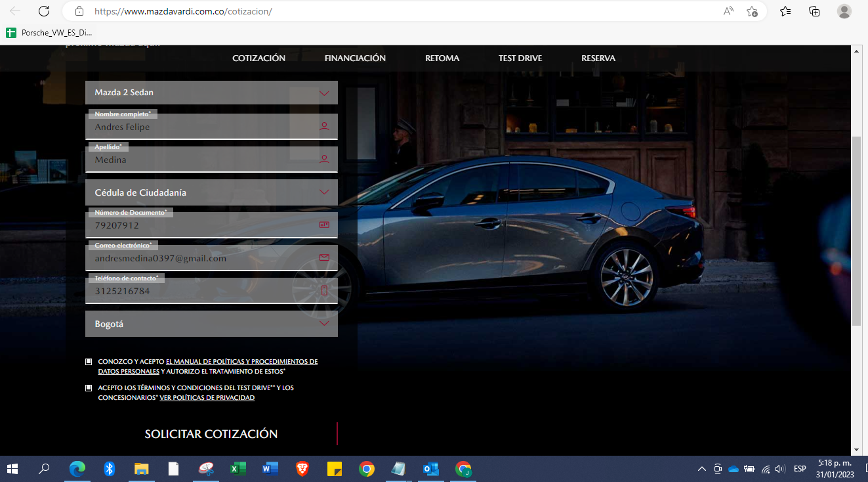Click envelope icon in Correo electrónico field
Screen dimensions: 868x482
pos(324,257)
